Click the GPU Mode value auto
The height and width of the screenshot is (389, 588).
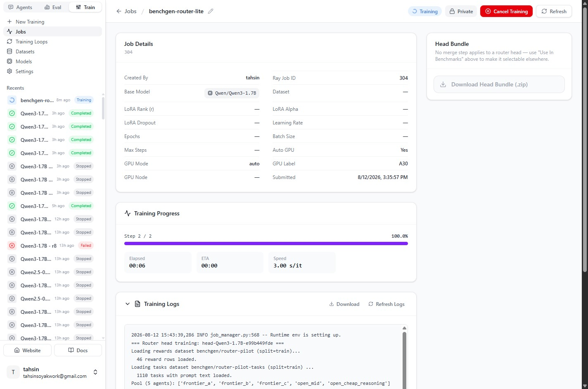point(254,164)
